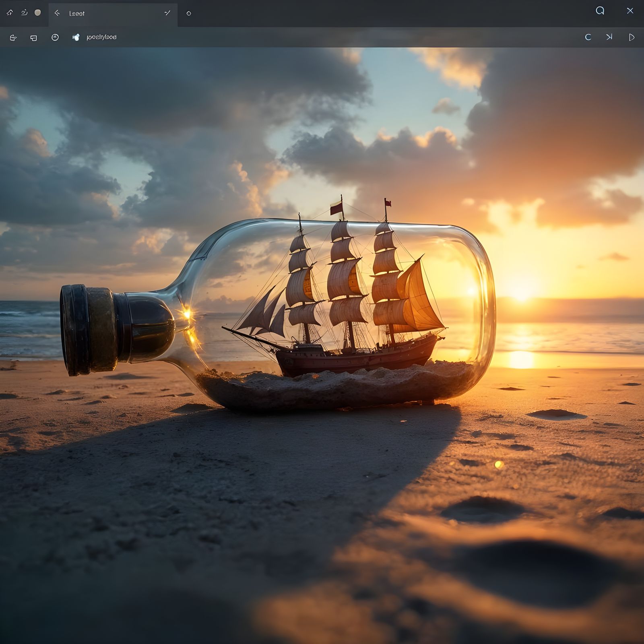
Task: Click the home arrow icon top left
Action: [x=10, y=12]
